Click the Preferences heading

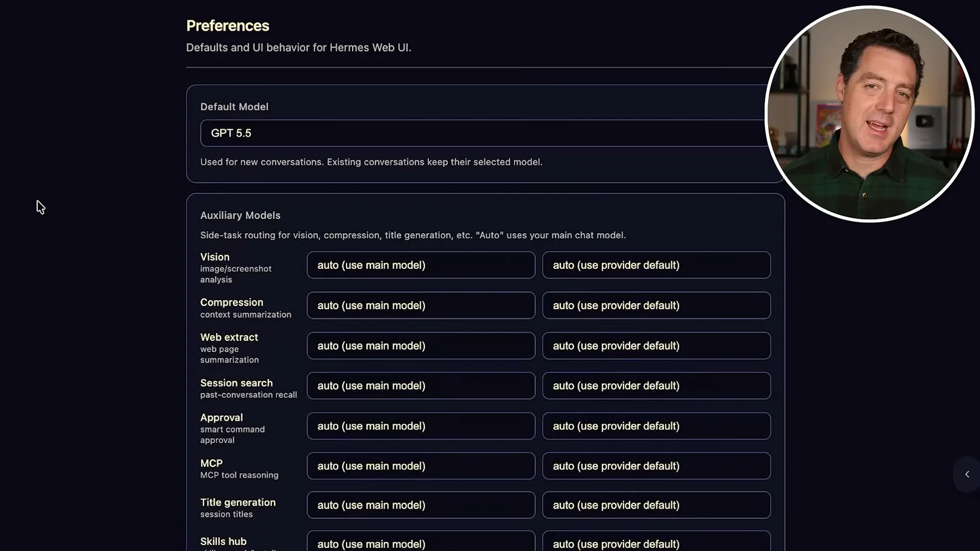click(x=228, y=26)
